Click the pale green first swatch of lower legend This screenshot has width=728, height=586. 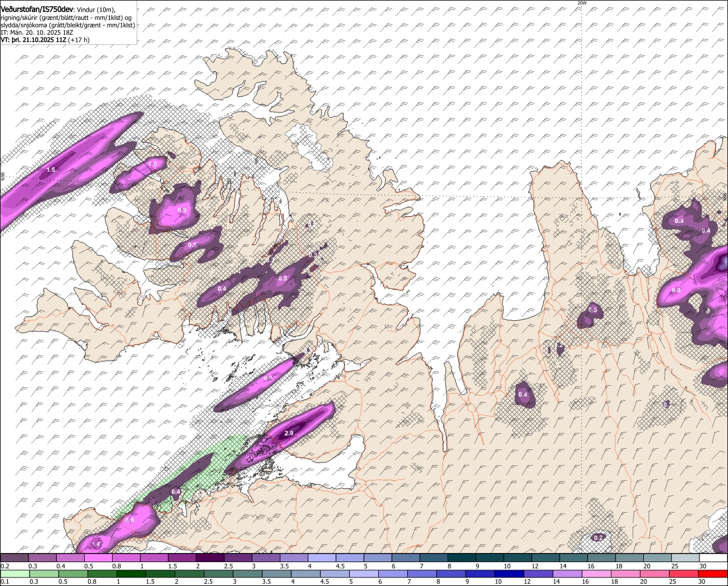click(x=14, y=573)
